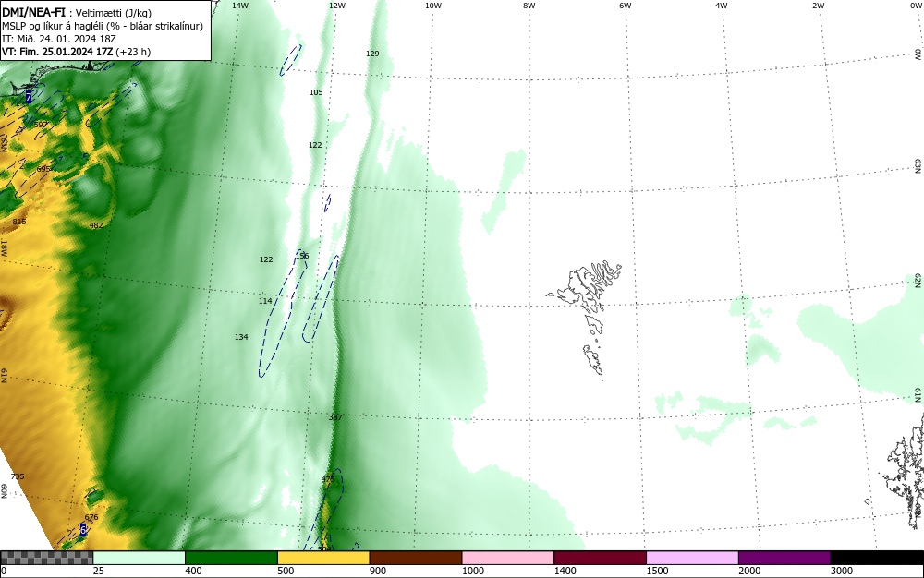Viewport: 924px width, 578px height.
Task: Click the "Veltimætti (J/kg)" label
Action: [x=114, y=13]
